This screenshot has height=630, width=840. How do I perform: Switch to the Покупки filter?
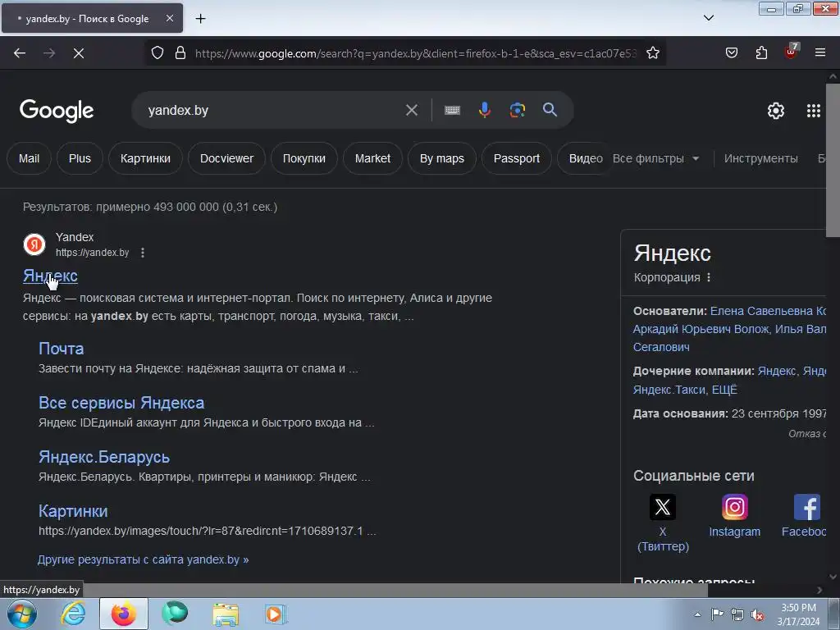(304, 158)
